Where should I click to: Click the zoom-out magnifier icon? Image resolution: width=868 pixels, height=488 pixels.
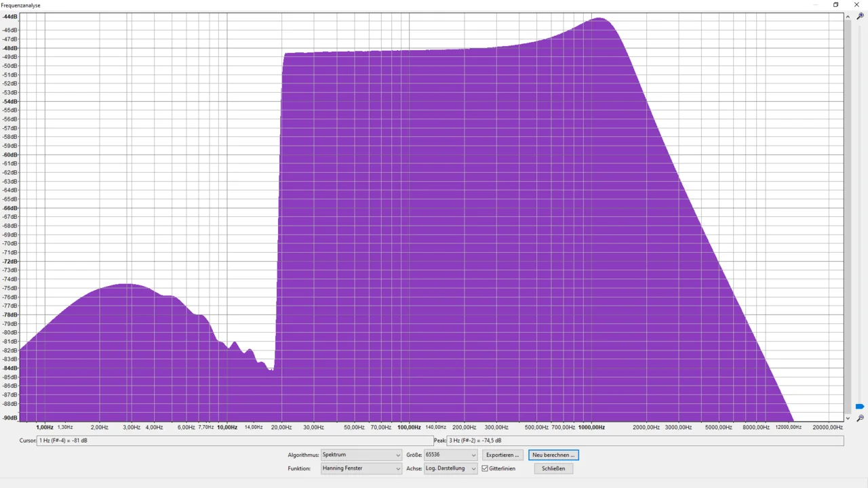pyautogui.click(x=860, y=418)
